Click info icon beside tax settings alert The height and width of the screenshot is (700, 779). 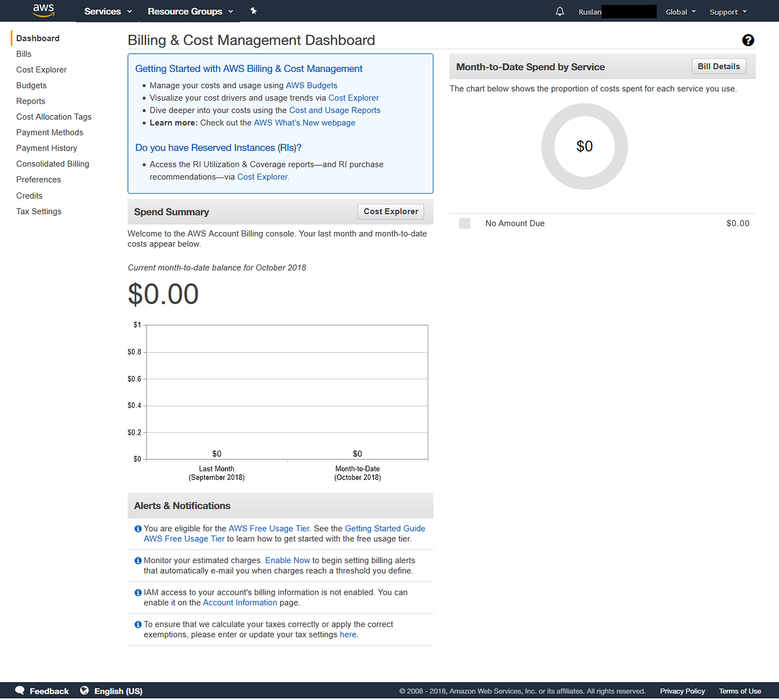[x=138, y=625]
